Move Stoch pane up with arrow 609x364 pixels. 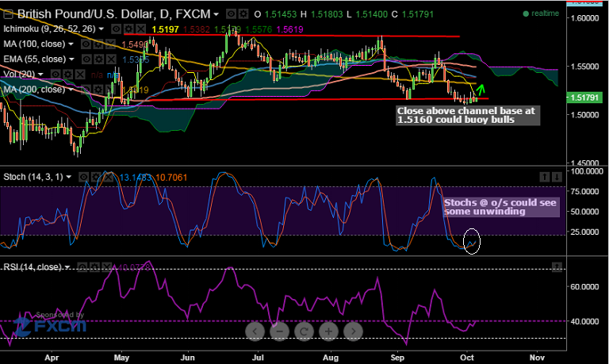click(545, 177)
